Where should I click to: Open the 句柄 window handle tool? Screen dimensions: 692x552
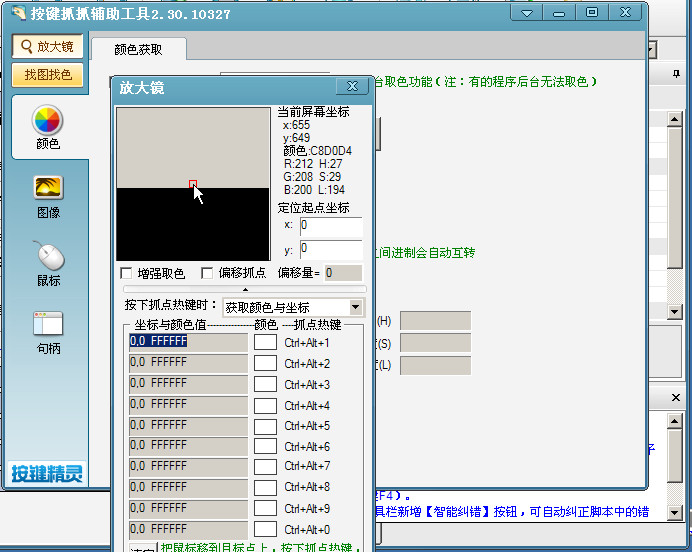pyautogui.click(x=48, y=333)
